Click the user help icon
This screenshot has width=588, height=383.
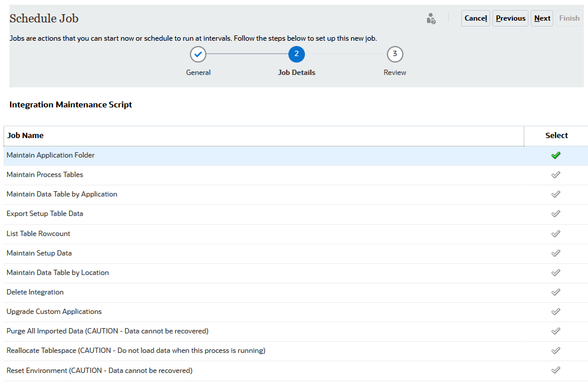click(431, 18)
